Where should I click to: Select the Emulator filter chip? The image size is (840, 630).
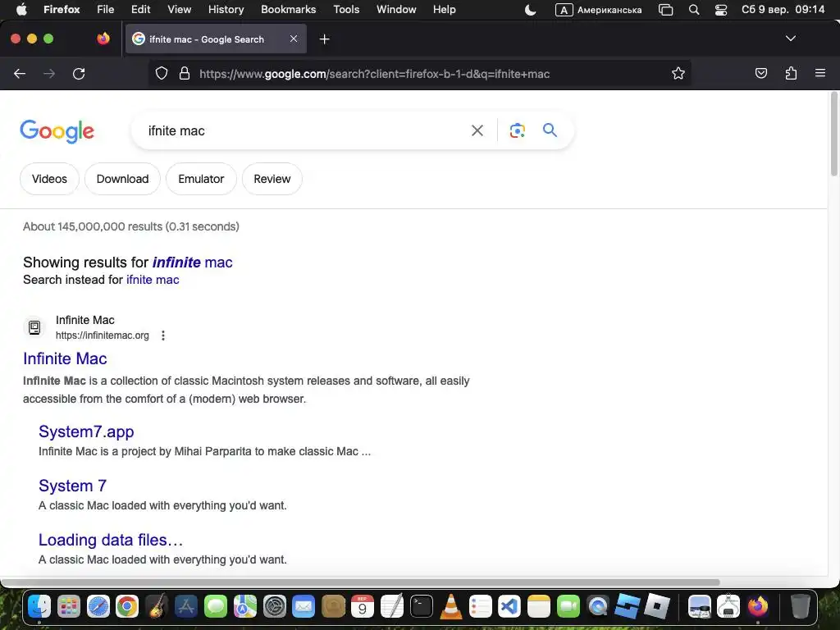[201, 179]
